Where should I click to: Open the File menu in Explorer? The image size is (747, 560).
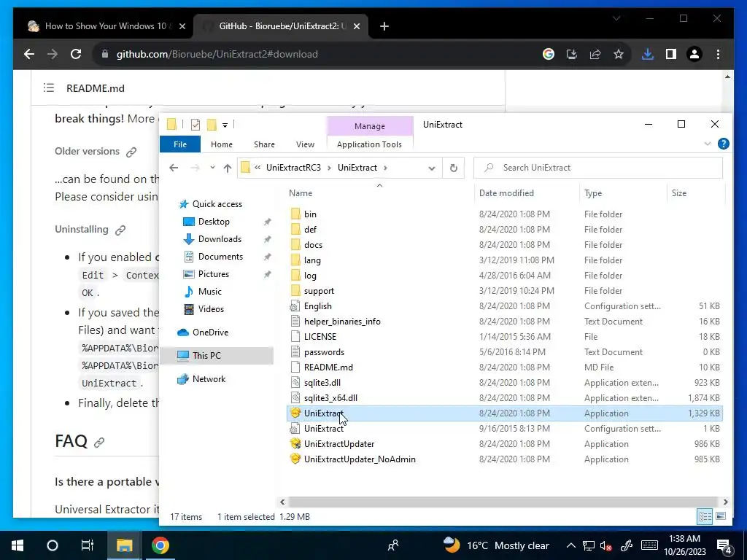pos(180,144)
